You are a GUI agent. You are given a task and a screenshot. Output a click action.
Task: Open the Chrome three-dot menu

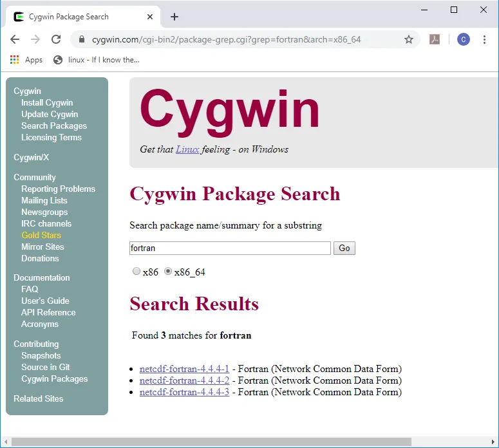(x=484, y=39)
